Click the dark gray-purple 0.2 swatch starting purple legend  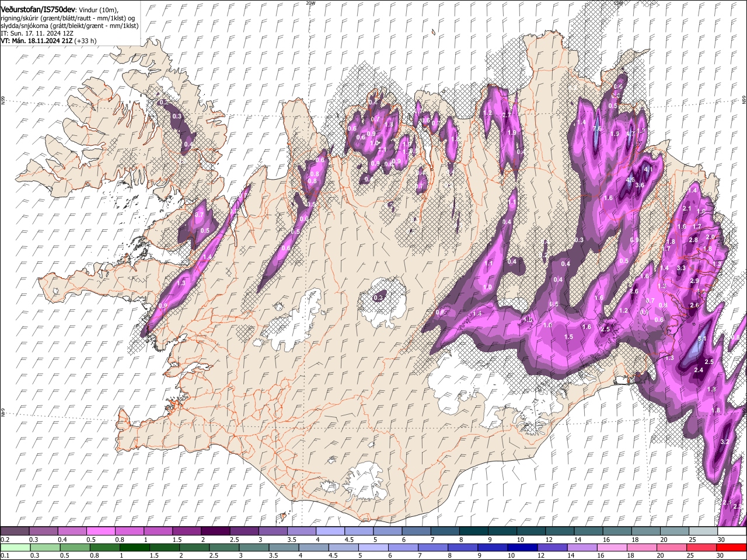coord(15,531)
